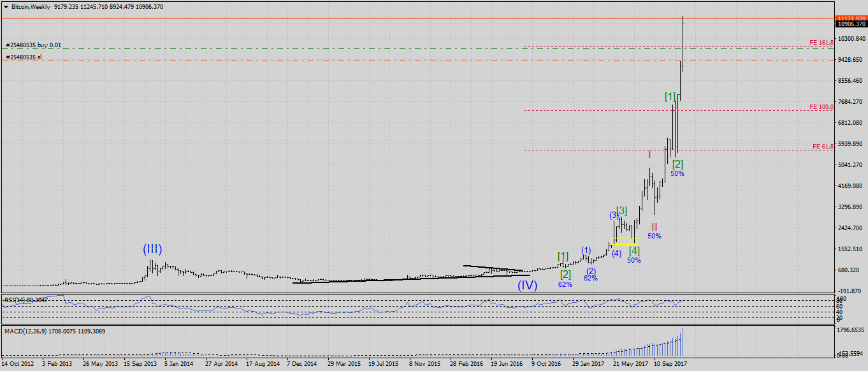Viewport: 868px width, 371px height.
Task: Select the red II wave label
Action: (655, 226)
